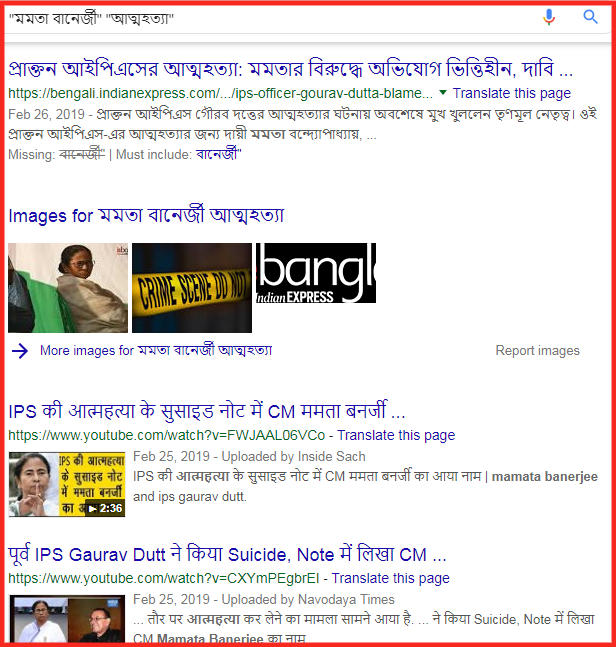Click the Report images link

point(537,351)
